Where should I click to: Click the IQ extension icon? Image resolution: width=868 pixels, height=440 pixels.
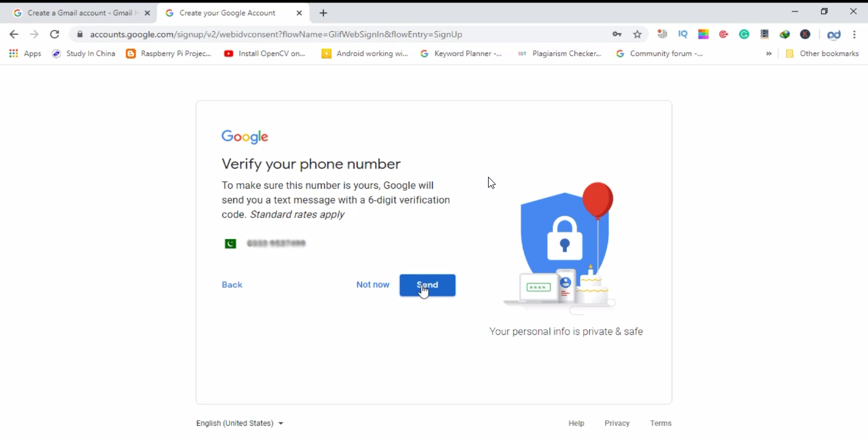click(x=683, y=34)
